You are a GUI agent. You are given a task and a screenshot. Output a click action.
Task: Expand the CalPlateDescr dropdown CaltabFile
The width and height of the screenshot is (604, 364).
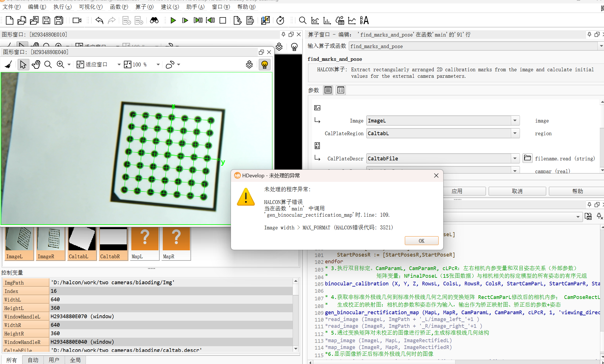click(x=515, y=158)
